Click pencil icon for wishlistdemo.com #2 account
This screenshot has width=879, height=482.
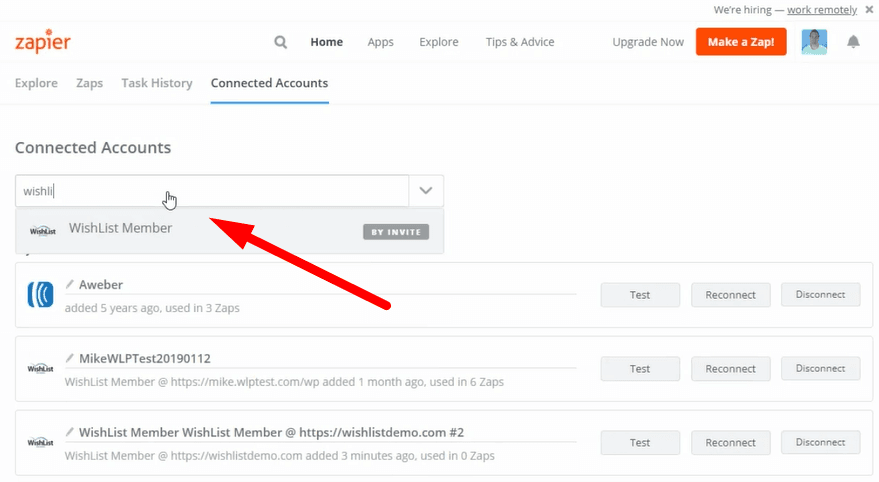pyautogui.click(x=70, y=432)
